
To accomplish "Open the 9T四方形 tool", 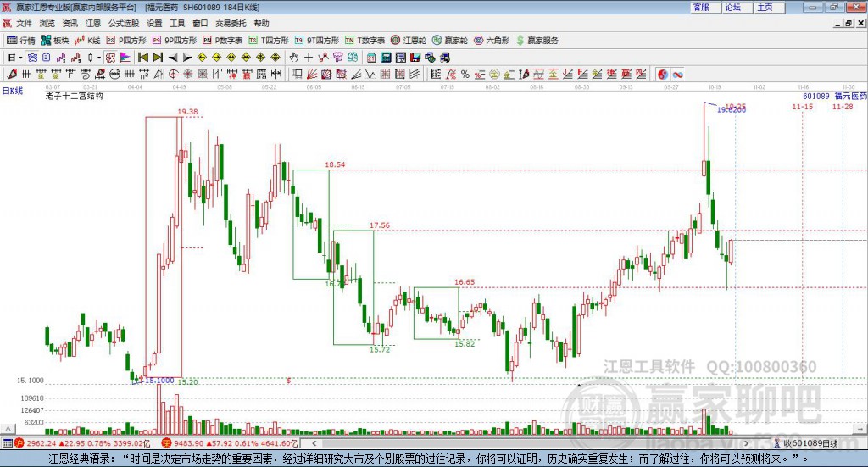I will (317, 41).
